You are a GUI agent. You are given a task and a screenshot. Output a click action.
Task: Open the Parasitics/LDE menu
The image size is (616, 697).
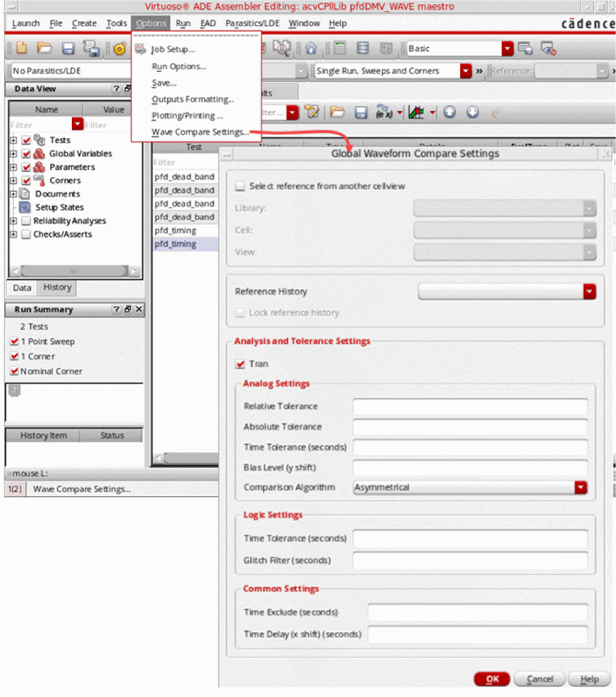coord(252,23)
